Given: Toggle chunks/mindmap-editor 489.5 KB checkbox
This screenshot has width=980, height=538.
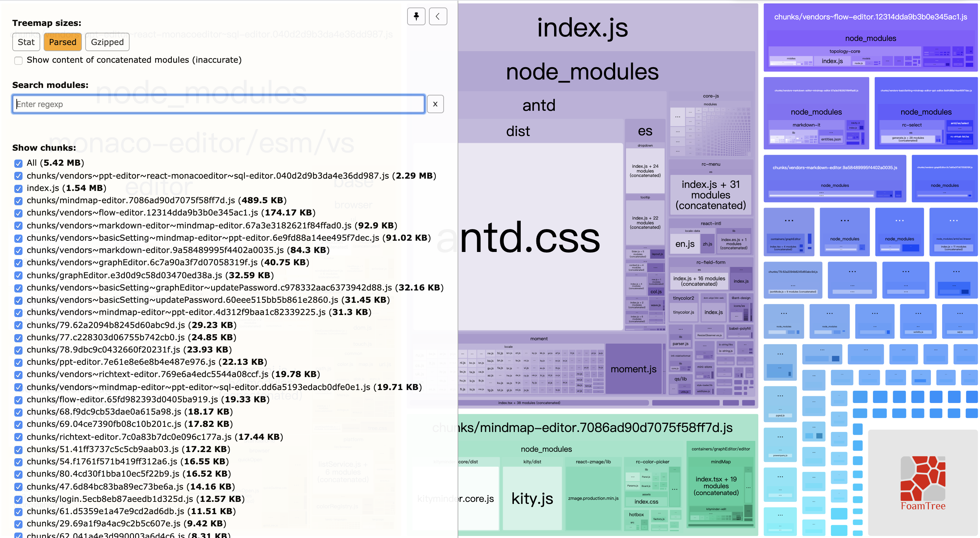Looking at the screenshot, I should point(18,201).
